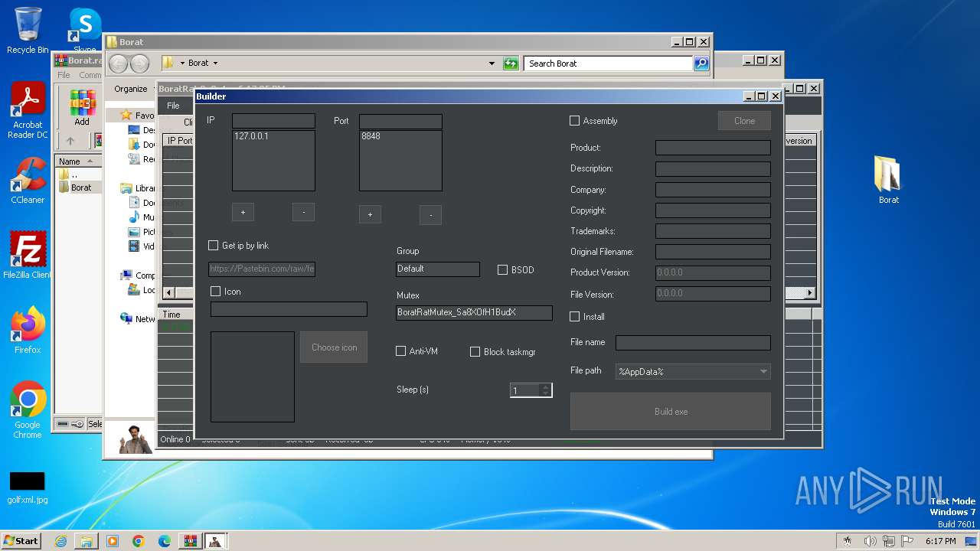This screenshot has height=551, width=980.
Task: Select 127.0.0.1 in the IP list
Action: tap(251, 136)
